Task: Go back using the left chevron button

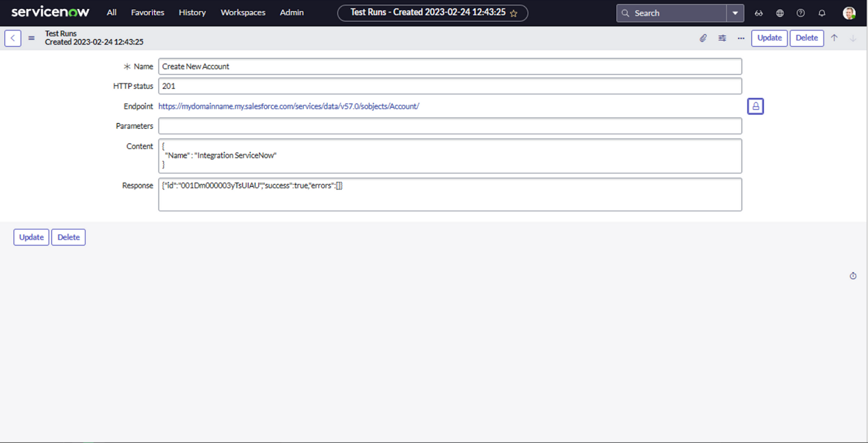Action: (x=13, y=38)
